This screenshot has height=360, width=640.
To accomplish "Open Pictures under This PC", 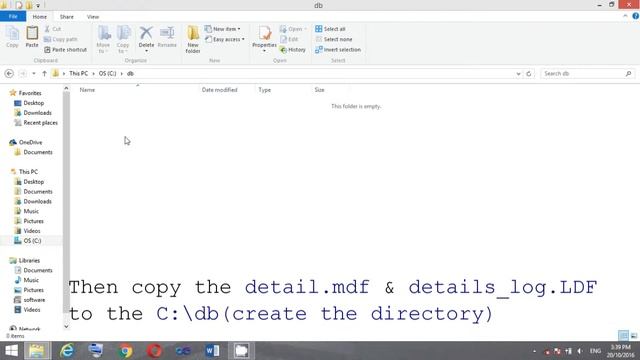I will point(33,221).
